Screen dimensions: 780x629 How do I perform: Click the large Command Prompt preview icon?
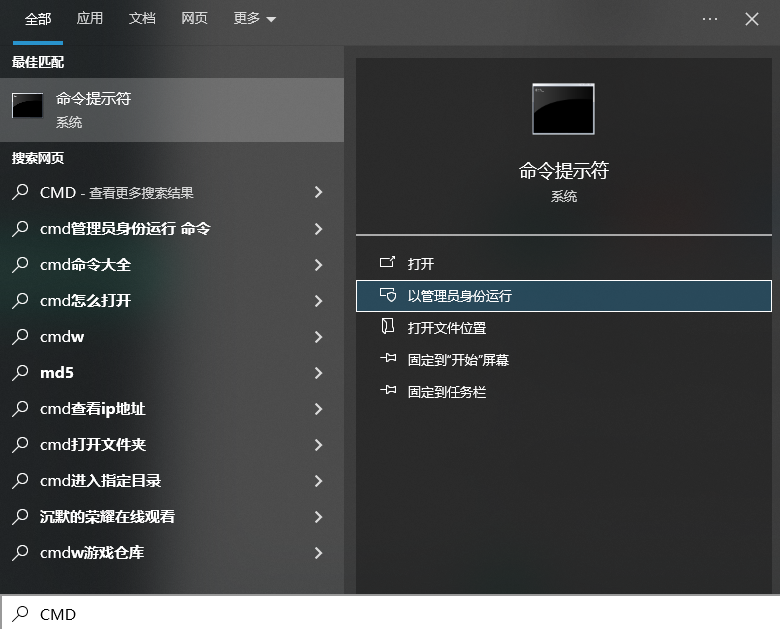coord(563,109)
